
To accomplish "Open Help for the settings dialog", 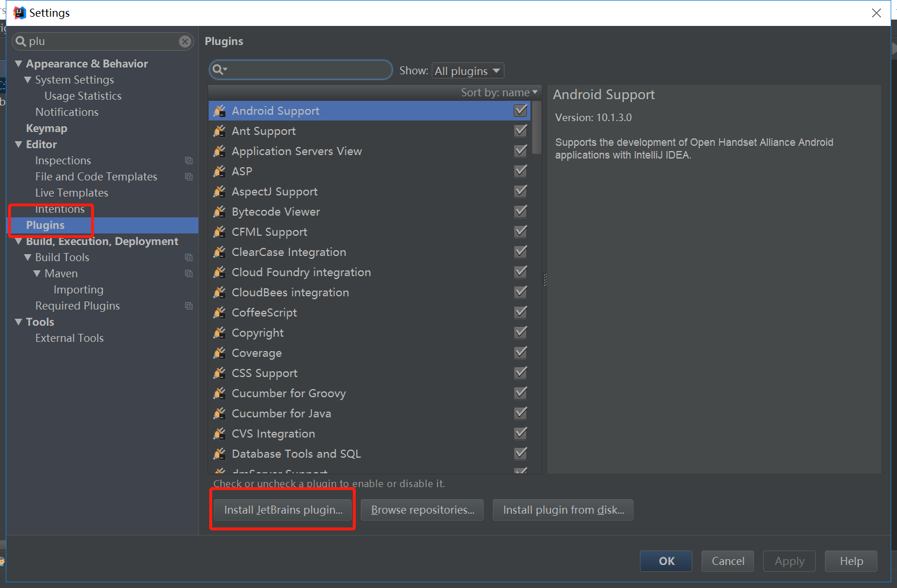I will tap(851, 561).
